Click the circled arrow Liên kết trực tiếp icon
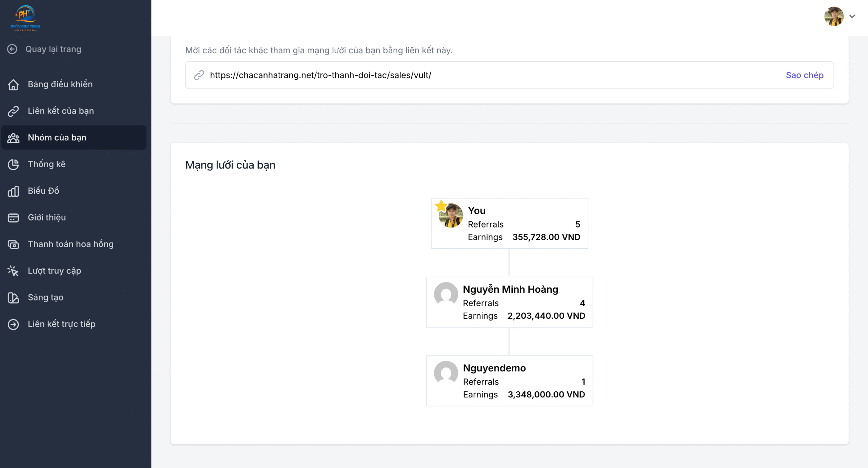868x468 pixels. tap(13, 325)
